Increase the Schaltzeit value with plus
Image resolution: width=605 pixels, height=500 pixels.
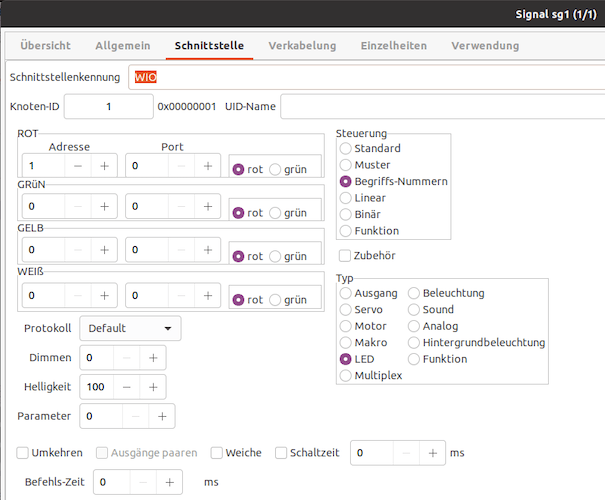click(x=432, y=453)
